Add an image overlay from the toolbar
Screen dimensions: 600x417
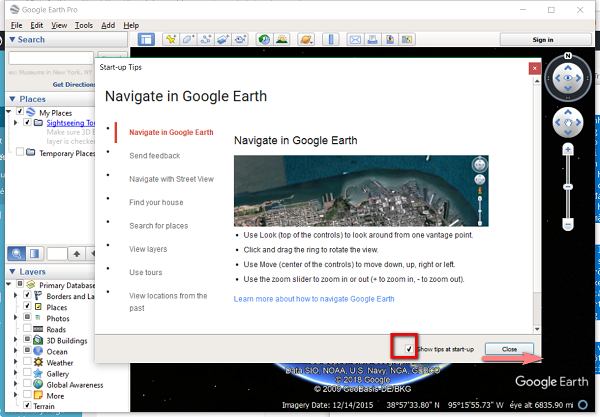pos(223,39)
